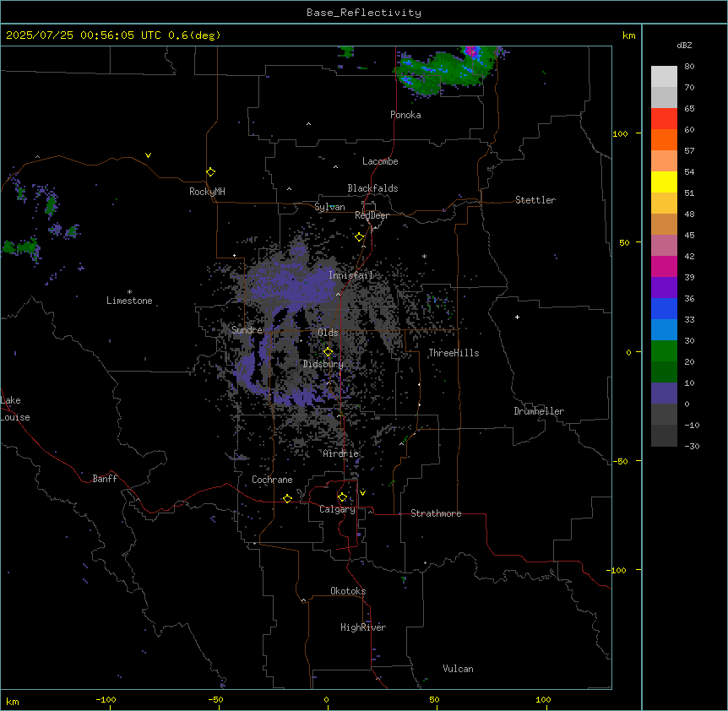Click the Strathmore label

tap(436, 513)
